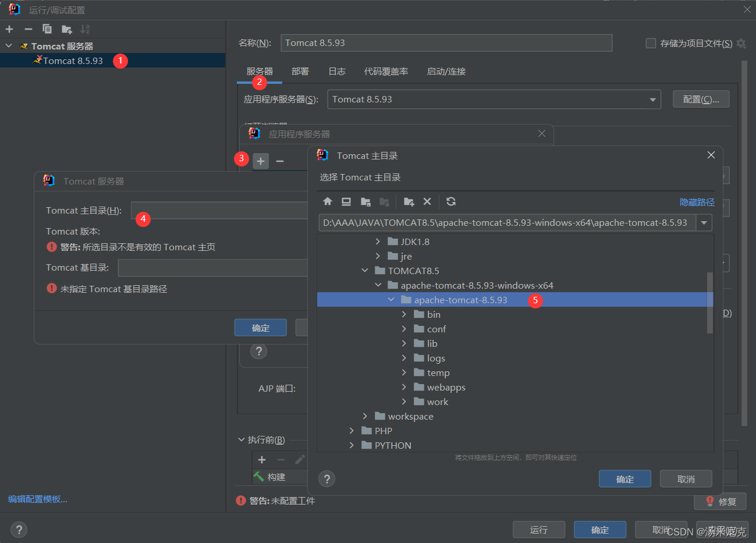756x543 pixels.
Task: Jump to project directory icon
Action: (365, 201)
